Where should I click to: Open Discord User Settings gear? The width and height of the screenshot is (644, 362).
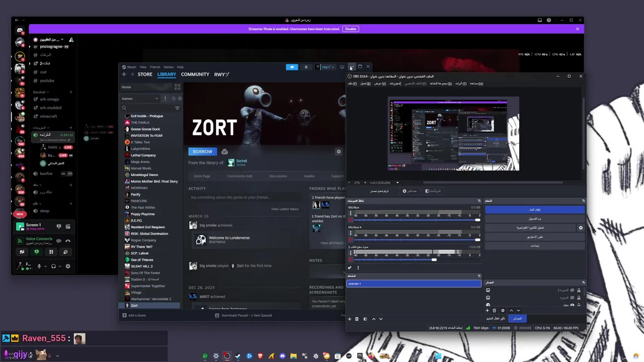point(68,266)
